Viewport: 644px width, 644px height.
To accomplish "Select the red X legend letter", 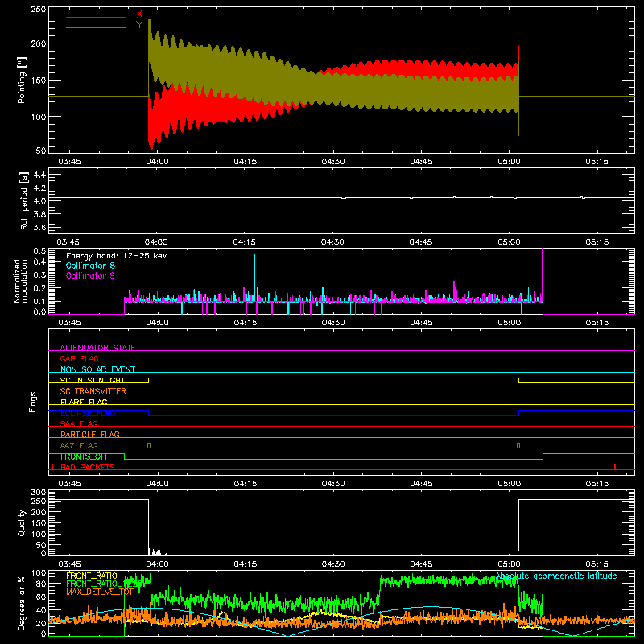I will tap(139, 14).
